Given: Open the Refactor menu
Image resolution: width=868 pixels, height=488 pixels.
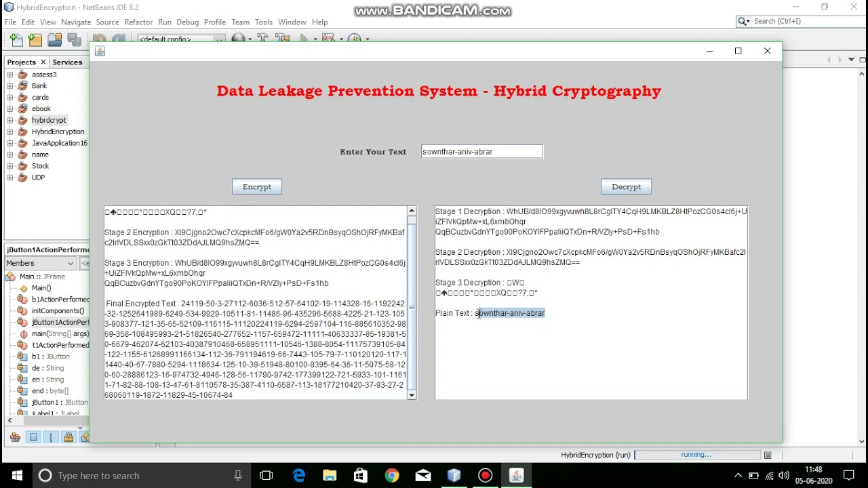Looking at the screenshot, I should 138,22.
